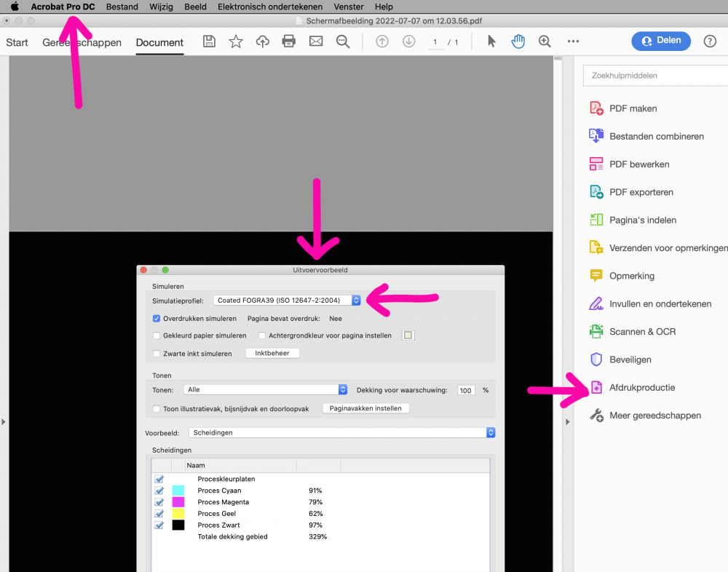The image size is (728, 572).
Task: Open the Wijzig menu
Action: tap(161, 7)
